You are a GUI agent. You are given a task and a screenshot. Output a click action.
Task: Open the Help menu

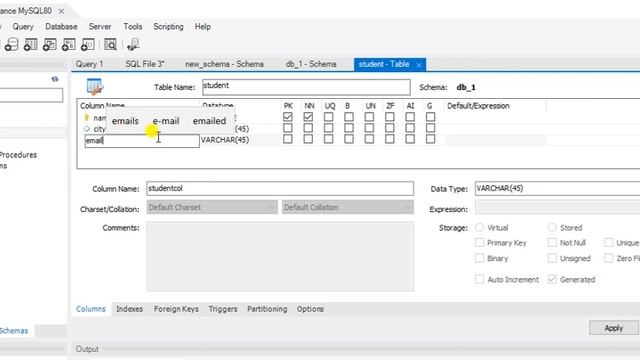(x=202, y=27)
